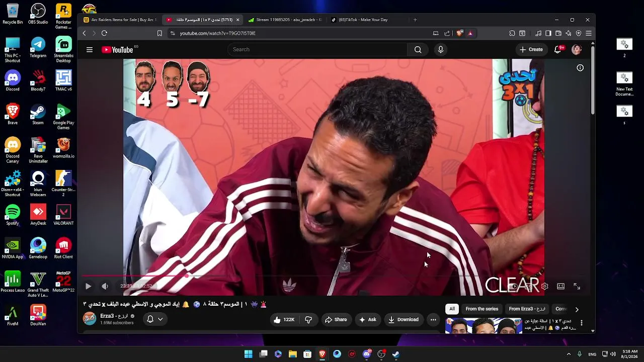Open Telegram desktop shortcut
Image resolution: width=644 pixels, height=362 pixels.
[38, 47]
